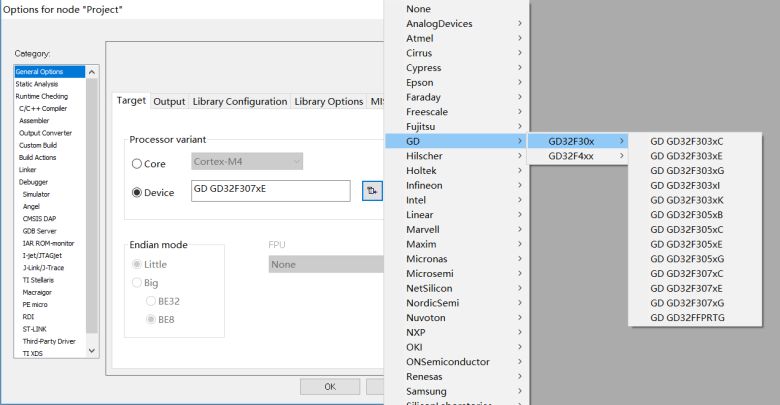Choose None in the vendor menu
The height and width of the screenshot is (405, 780).
coord(457,9)
